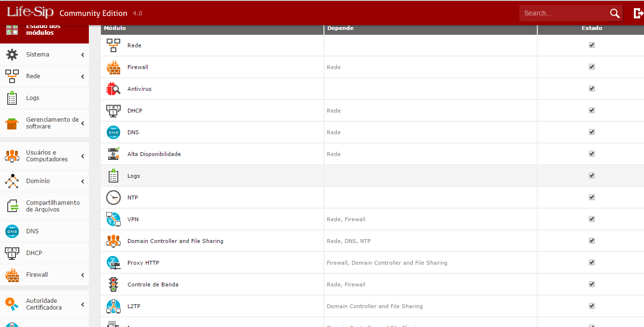
Task: Open Compartilhamento de Arquivos sidebar item
Action: [x=53, y=206]
